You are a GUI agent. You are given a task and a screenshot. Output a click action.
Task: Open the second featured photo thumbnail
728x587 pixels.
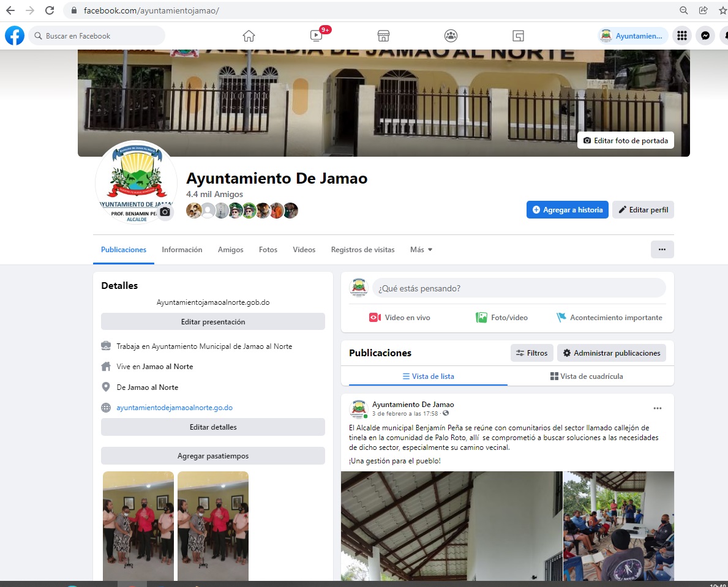coord(213,526)
